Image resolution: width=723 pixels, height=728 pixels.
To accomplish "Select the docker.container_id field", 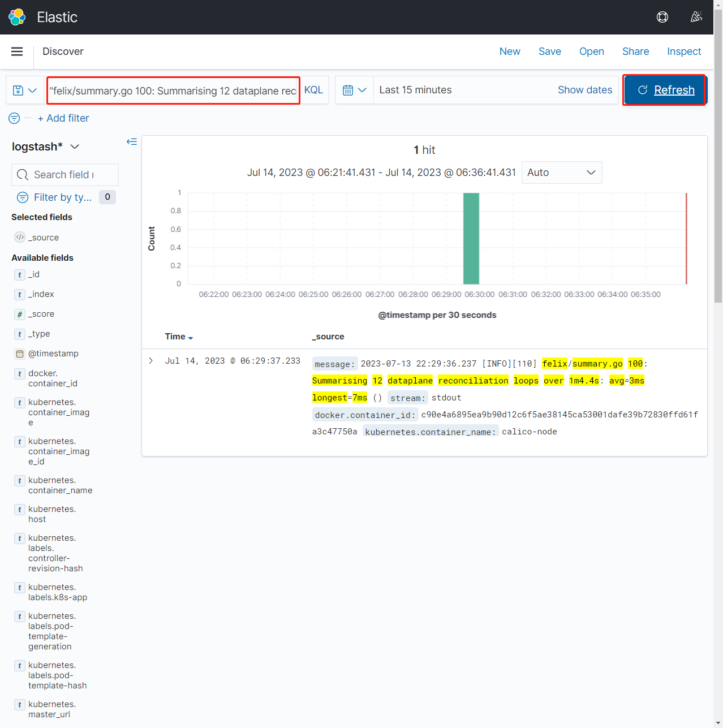I will pyautogui.click(x=53, y=378).
